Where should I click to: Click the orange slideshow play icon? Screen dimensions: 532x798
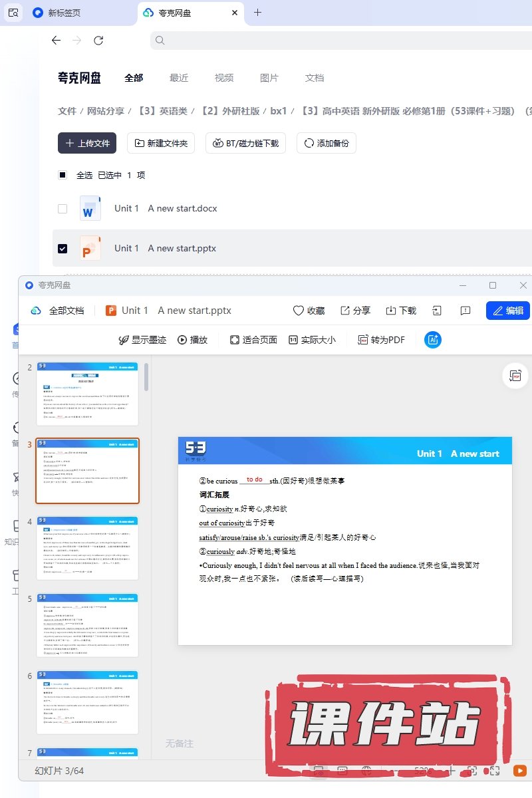point(520,771)
